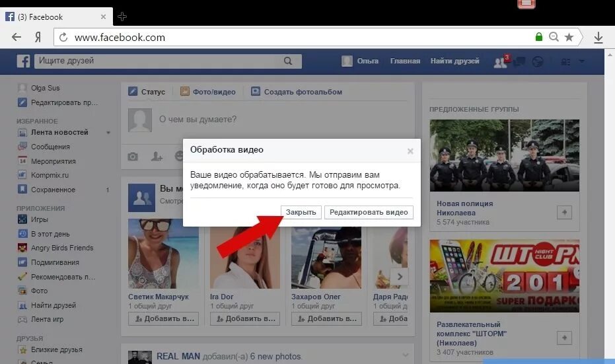Expand REAL MAN post options chevron
The width and height of the screenshot is (615, 364).
point(405,355)
